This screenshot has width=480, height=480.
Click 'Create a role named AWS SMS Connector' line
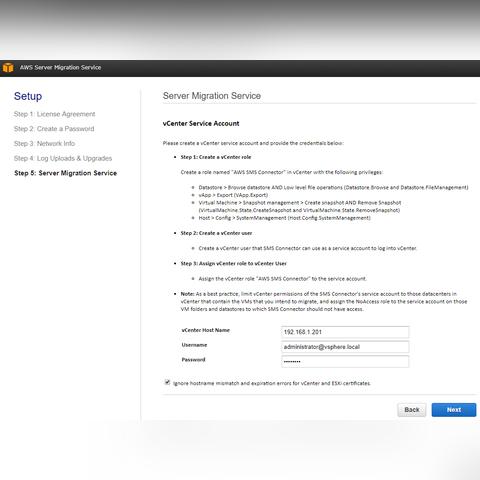(x=282, y=172)
